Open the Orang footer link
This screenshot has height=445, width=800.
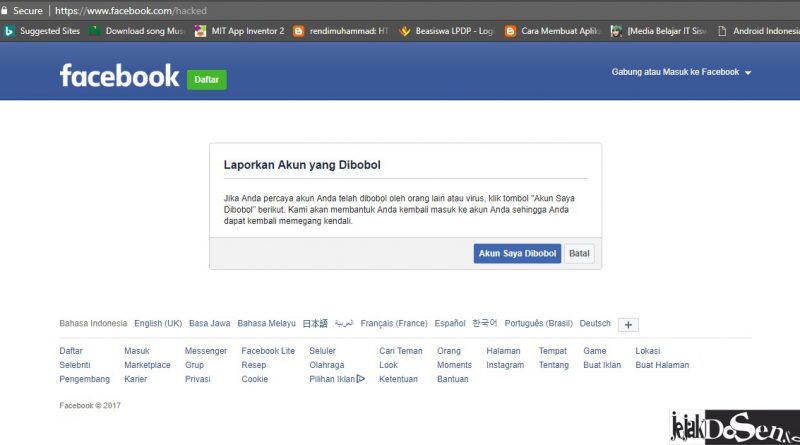[448, 351]
